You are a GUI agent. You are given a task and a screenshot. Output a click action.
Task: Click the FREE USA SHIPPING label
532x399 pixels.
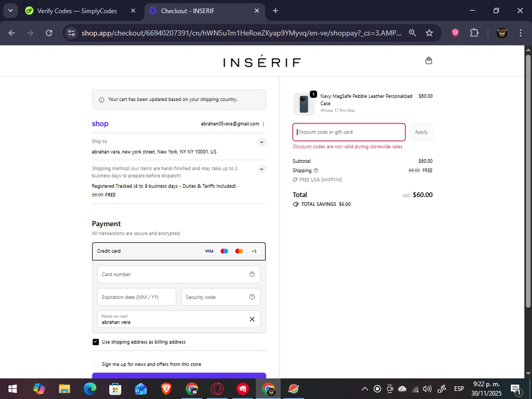(x=321, y=180)
